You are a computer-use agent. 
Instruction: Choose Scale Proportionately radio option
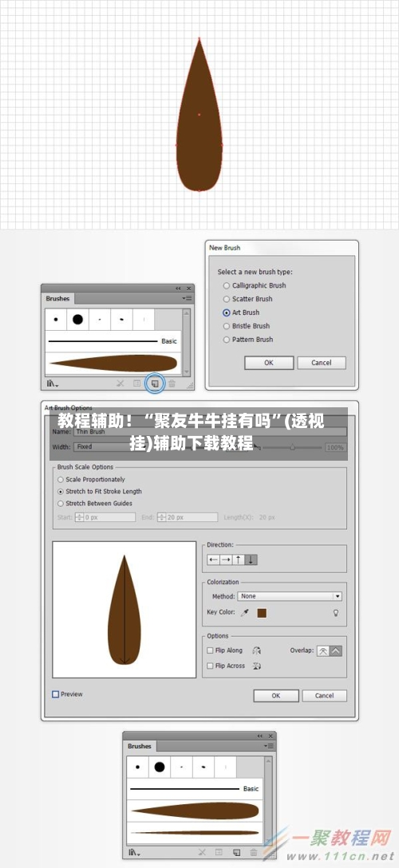pyautogui.click(x=92, y=479)
